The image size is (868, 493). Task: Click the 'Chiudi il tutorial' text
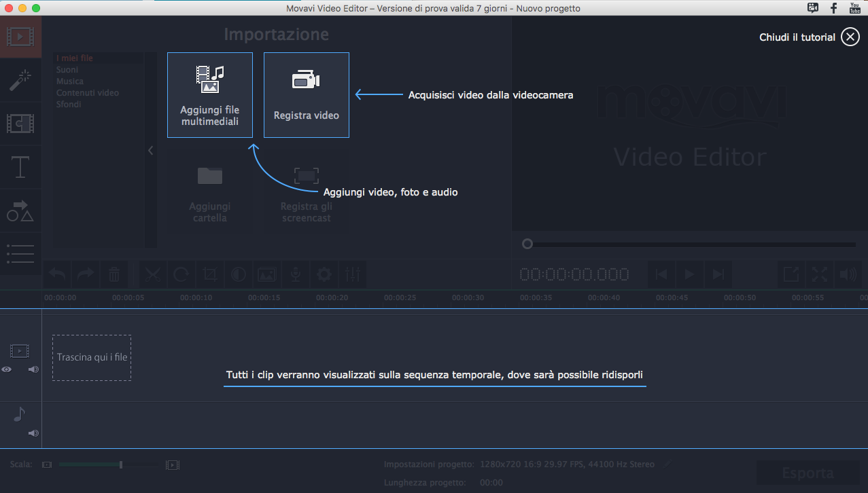797,37
